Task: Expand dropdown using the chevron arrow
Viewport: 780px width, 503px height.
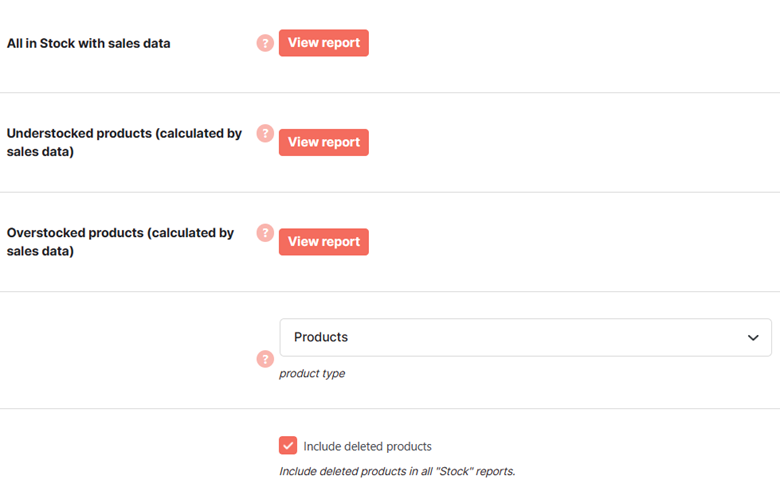Action: tap(753, 338)
